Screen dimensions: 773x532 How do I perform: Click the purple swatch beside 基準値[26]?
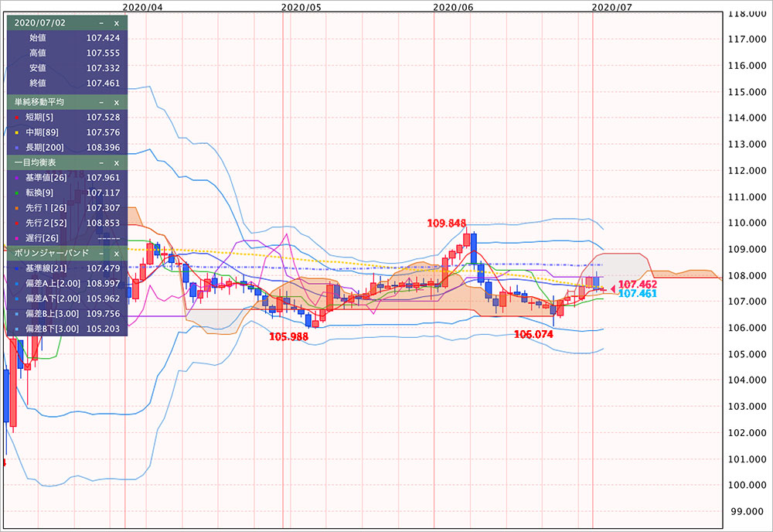click(x=15, y=178)
